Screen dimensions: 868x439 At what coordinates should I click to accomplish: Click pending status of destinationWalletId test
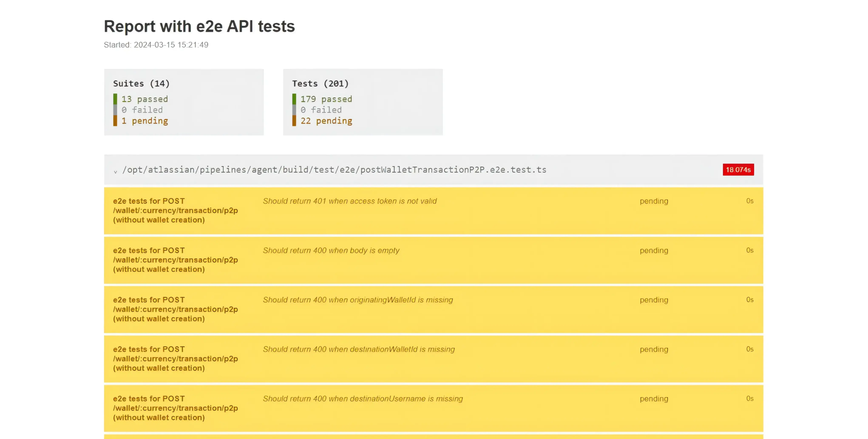click(x=654, y=350)
